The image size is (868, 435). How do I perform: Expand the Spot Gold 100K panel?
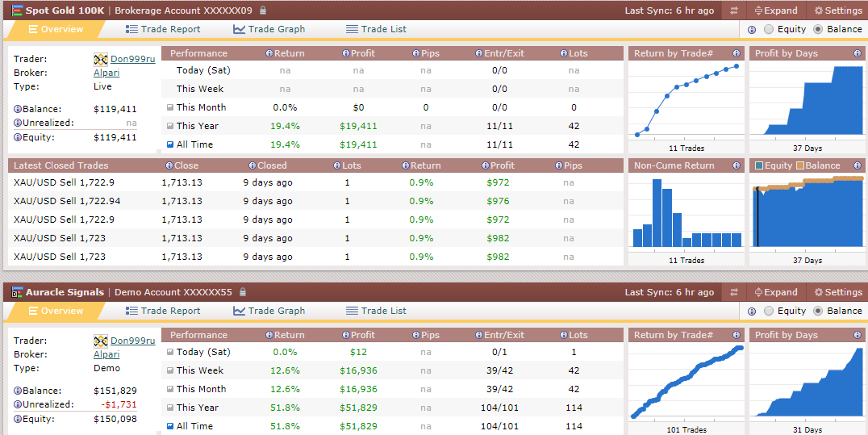coord(776,10)
